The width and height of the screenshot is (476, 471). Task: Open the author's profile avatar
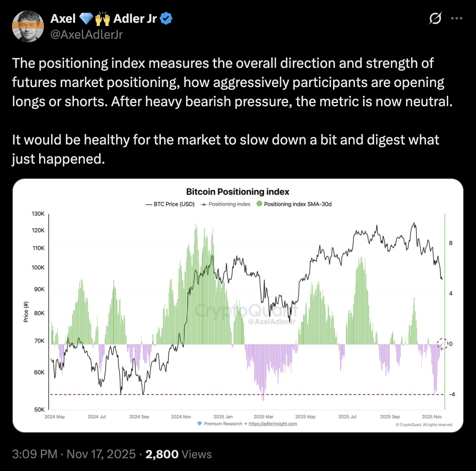tap(28, 26)
